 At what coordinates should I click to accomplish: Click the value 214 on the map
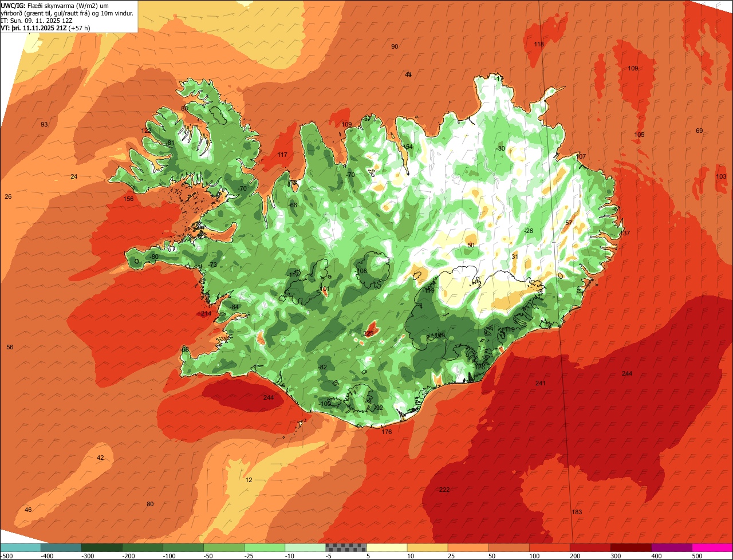coord(206,314)
